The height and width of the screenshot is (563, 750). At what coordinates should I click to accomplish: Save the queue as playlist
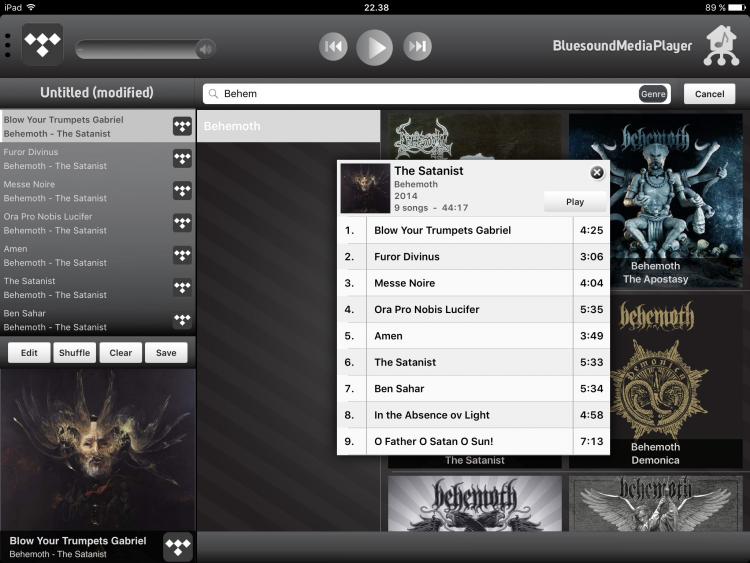click(x=166, y=353)
